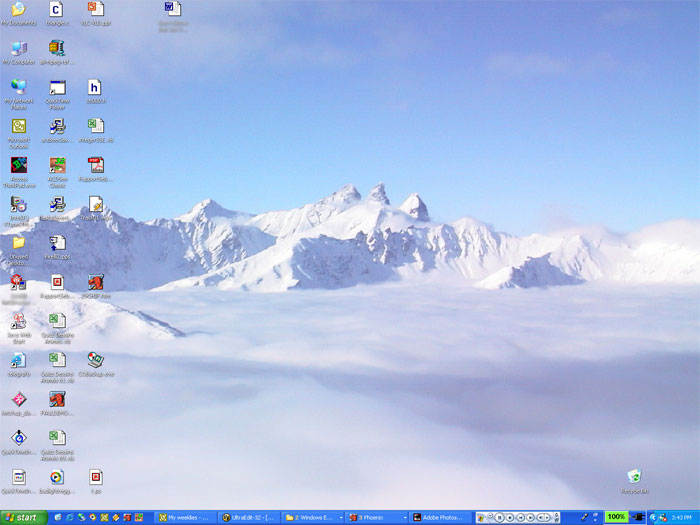Switch to the Adobe Photoshop taskbar button

(440, 517)
